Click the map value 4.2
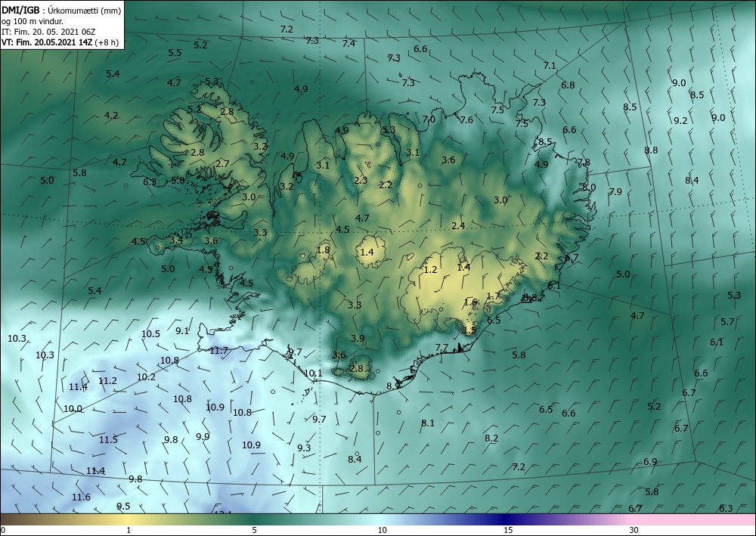756x536 pixels. [x=111, y=115]
